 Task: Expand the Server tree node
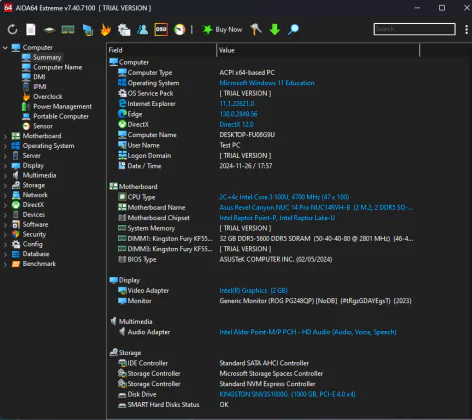5,156
